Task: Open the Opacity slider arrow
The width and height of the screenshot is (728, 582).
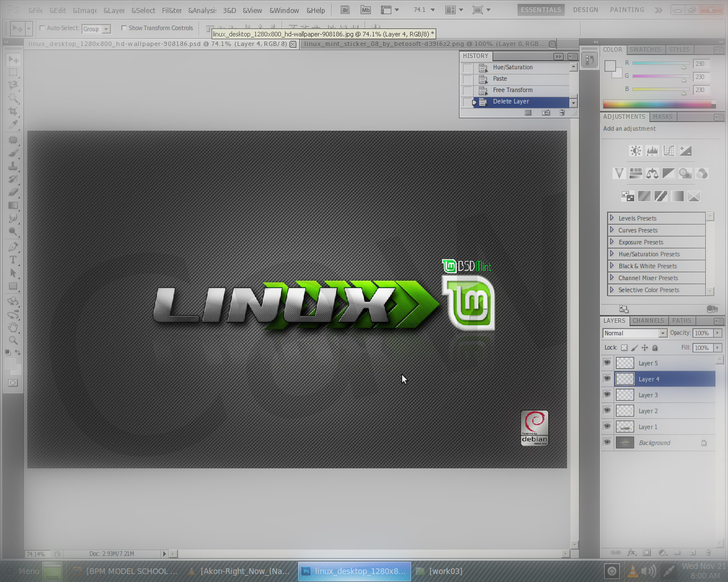Action: tap(718, 333)
